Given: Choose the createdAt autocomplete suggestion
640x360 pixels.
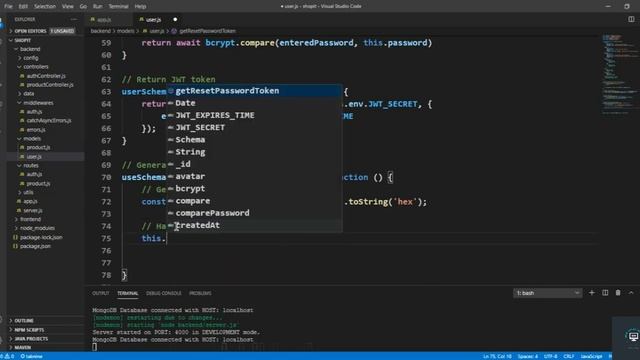Looking at the screenshot, I should (x=254, y=226).
